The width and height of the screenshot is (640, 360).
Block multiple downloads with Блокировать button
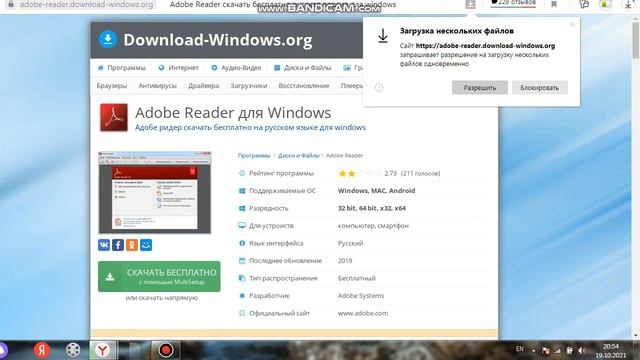(x=540, y=87)
